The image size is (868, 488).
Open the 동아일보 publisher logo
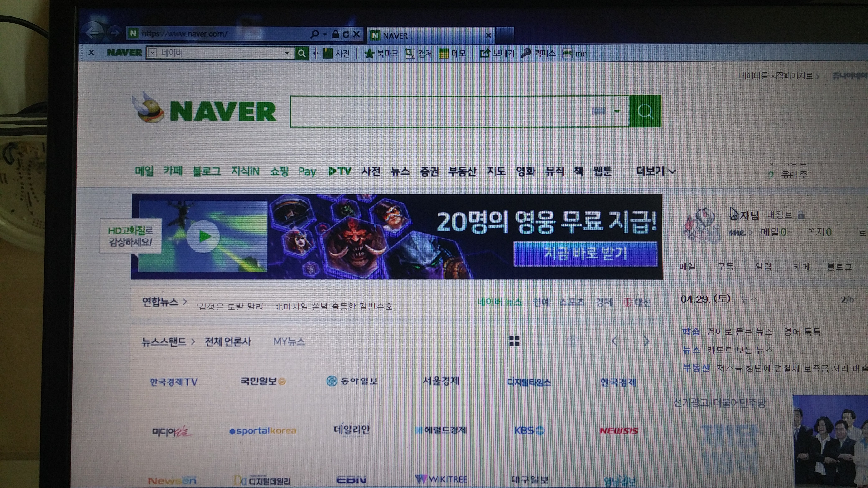[352, 381]
